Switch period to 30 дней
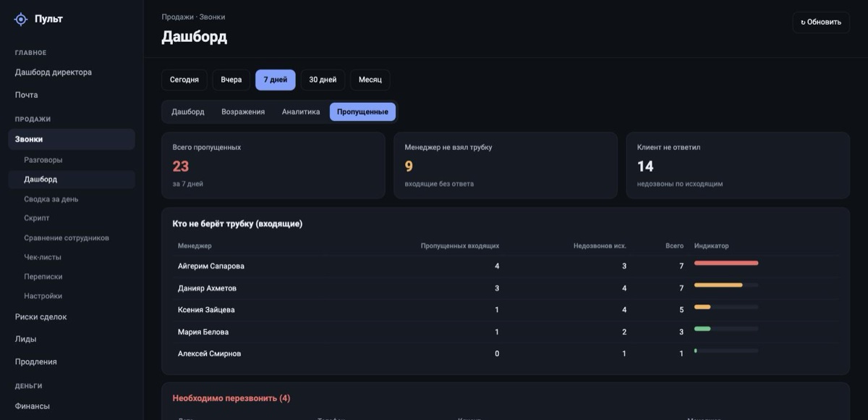The image size is (868, 420). 323,80
